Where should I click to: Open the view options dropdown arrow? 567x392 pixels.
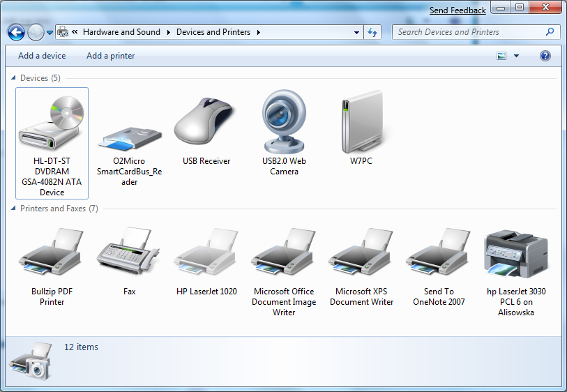516,56
